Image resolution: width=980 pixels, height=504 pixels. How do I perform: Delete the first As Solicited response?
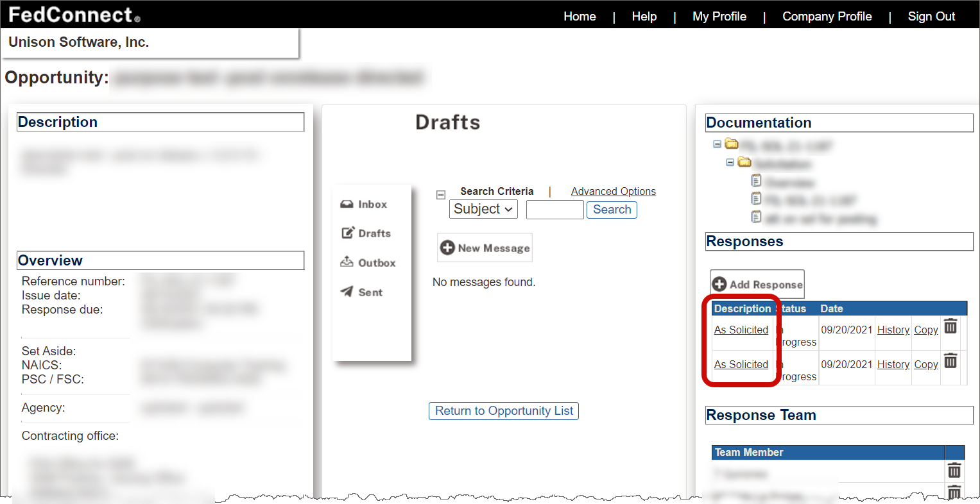(950, 326)
